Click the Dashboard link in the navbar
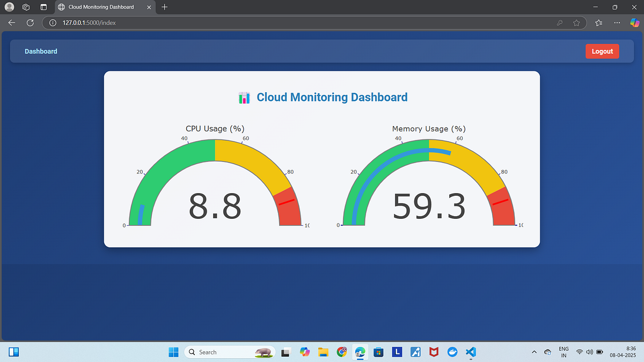644x362 pixels. point(41,51)
